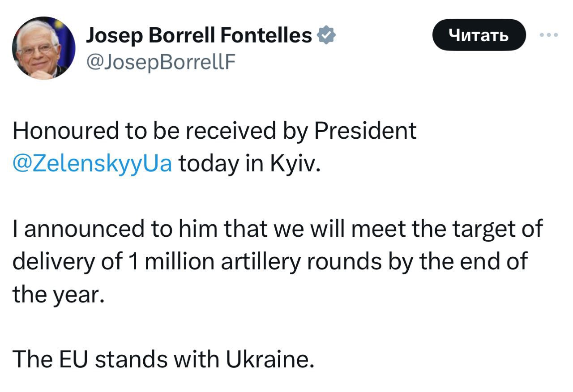Open the "Josep Borrell Fontelles" display name
This screenshot has width=573, height=392.
coord(198,35)
